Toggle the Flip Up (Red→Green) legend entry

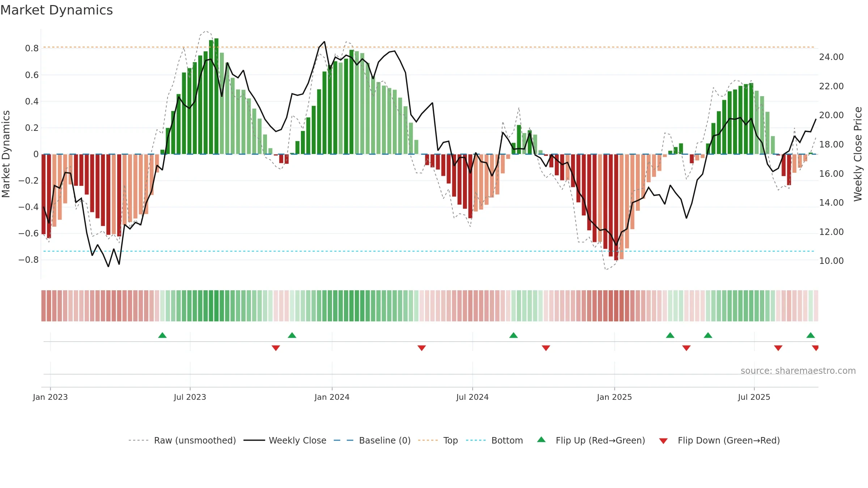coord(591,440)
